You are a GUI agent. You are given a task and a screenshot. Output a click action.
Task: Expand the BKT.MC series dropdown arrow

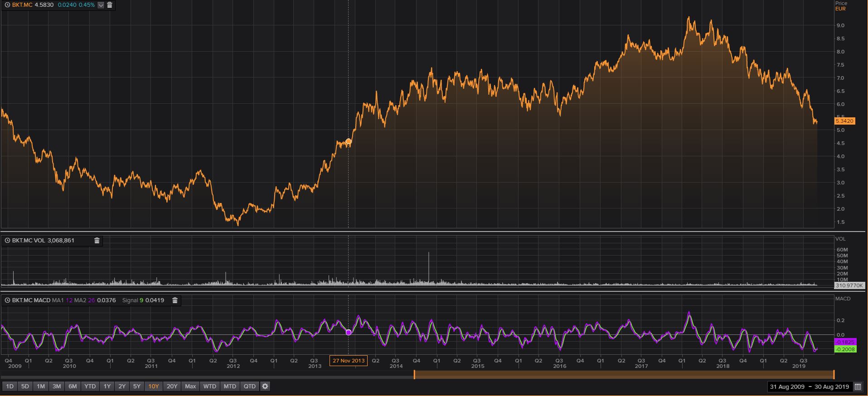click(x=101, y=5)
